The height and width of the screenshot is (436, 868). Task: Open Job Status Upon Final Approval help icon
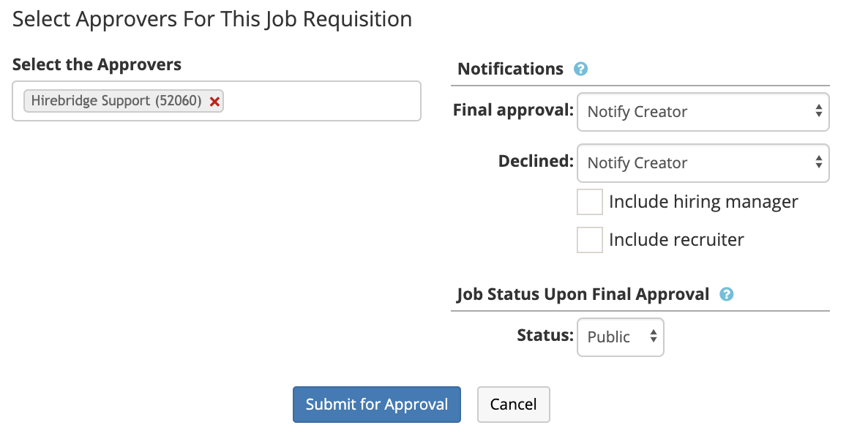726,294
